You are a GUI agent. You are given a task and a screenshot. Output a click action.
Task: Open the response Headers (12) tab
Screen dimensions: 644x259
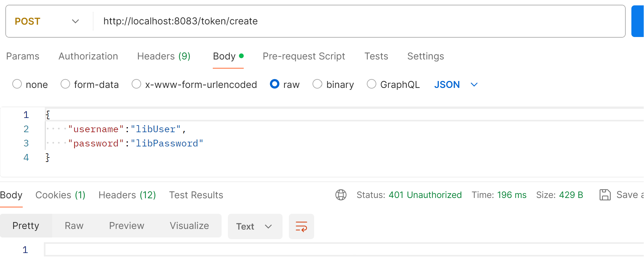[x=127, y=195]
